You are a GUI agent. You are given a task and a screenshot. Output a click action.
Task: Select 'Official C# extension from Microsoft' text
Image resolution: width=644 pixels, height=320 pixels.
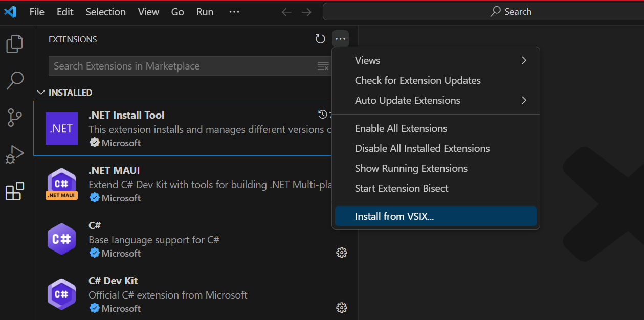[168, 295]
